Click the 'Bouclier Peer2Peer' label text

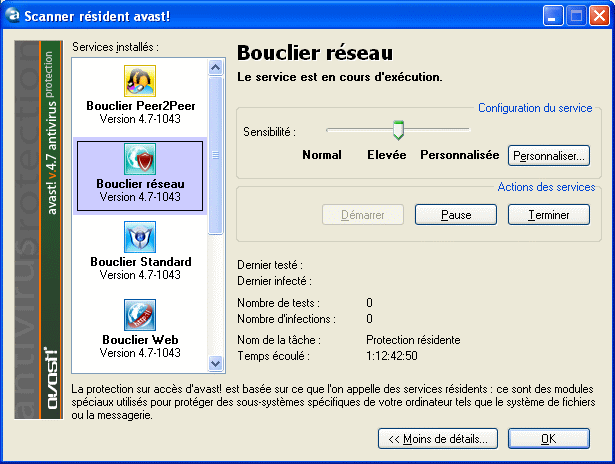[x=140, y=106]
